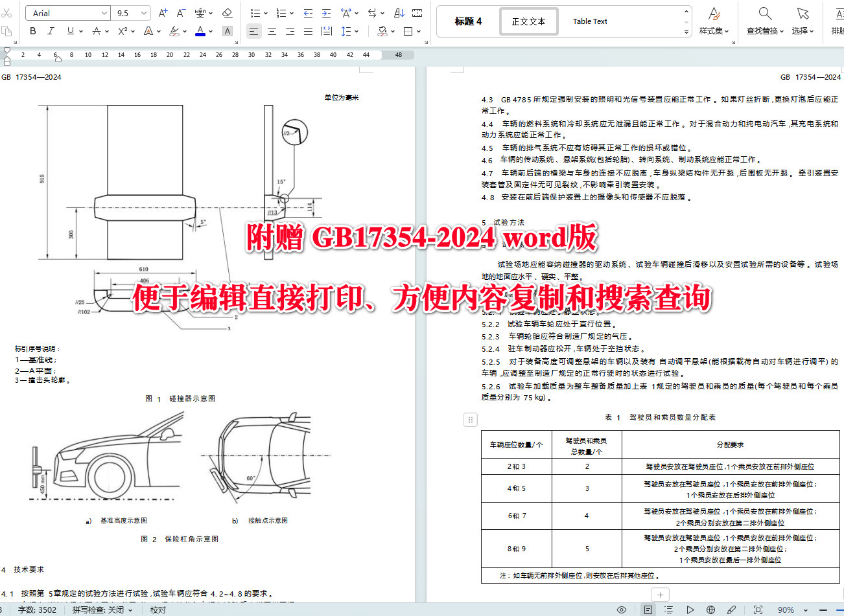Increase paragraph indent
This screenshot has width=844, height=616.
tap(326, 13)
